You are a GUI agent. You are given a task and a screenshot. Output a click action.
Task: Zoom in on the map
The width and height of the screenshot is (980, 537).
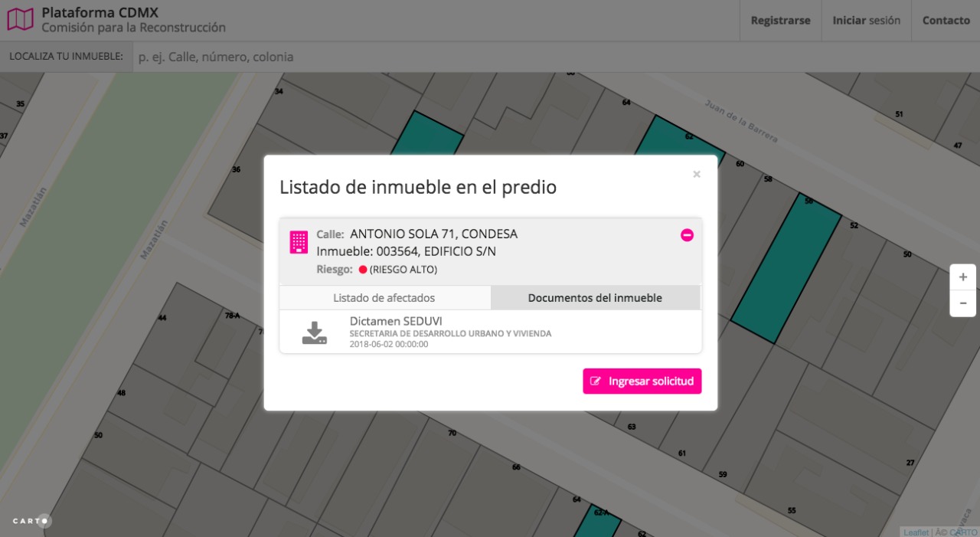(x=962, y=277)
